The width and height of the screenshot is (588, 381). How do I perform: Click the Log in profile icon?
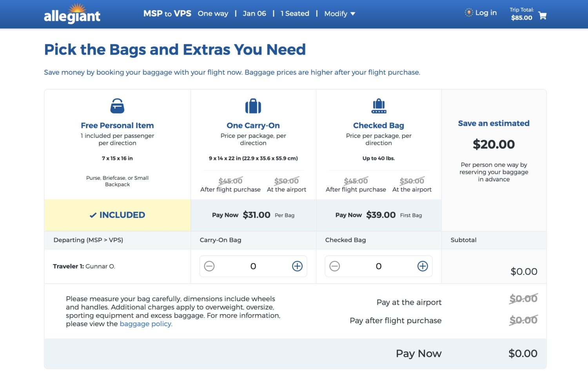(x=468, y=12)
